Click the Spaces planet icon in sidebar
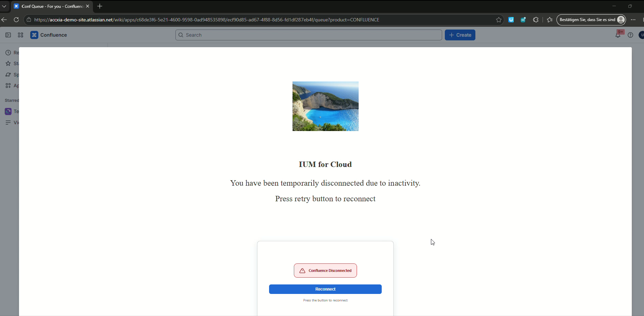Screen dimensions: 644x316 click(8, 75)
